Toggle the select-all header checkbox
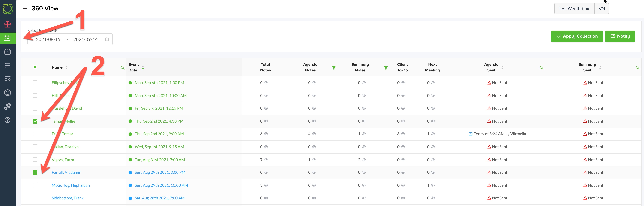 tap(35, 67)
